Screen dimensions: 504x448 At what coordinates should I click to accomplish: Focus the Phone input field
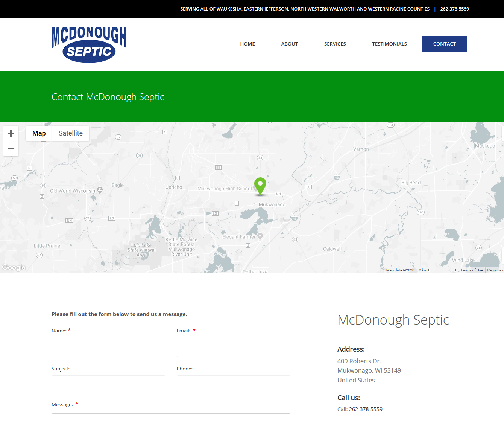[234, 384]
